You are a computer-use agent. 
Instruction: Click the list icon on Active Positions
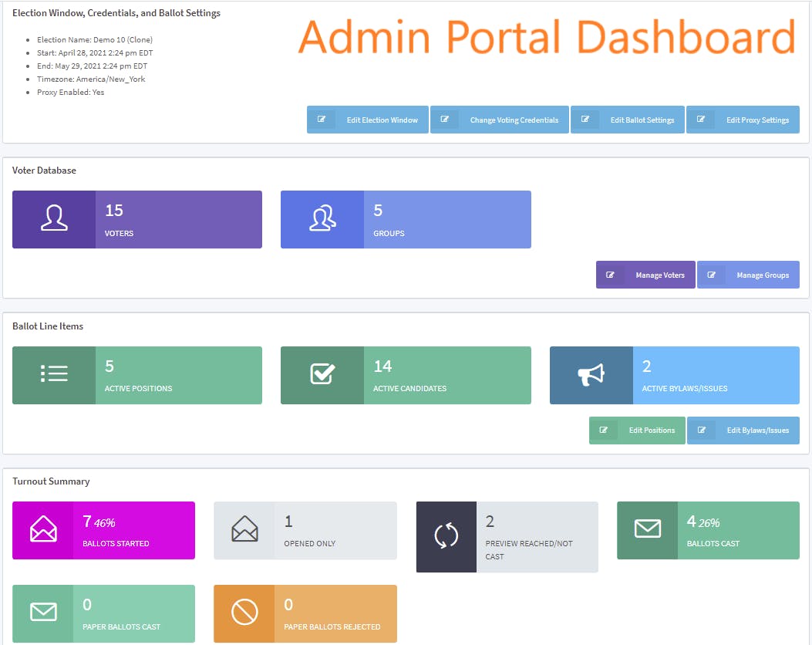click(x=54, y=373)
